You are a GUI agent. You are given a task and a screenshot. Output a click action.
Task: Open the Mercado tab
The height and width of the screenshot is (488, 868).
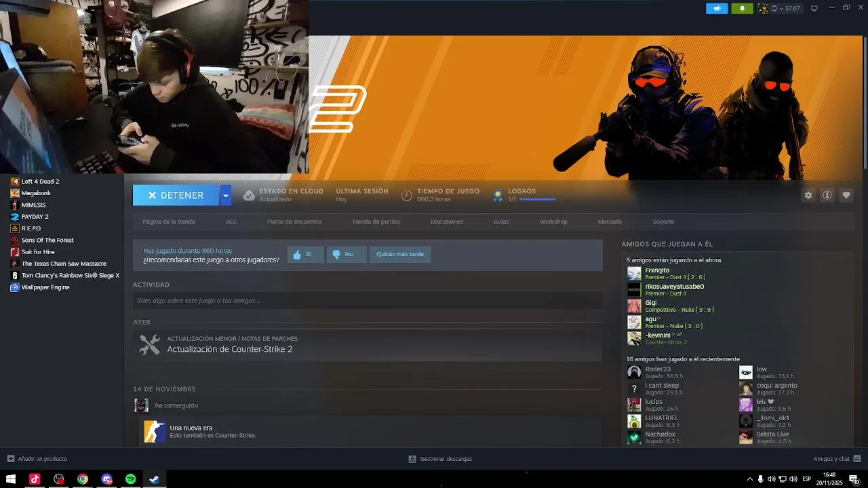(x=610, y=222)
